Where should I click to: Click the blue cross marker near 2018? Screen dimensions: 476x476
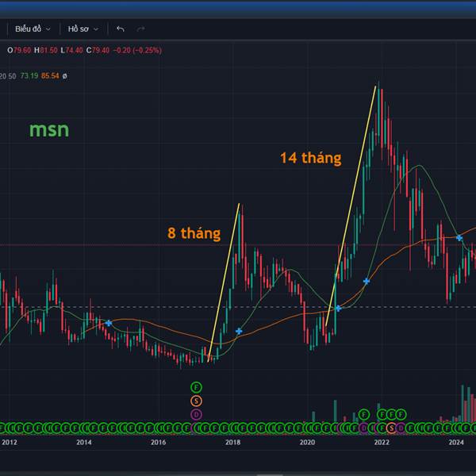pyautogui.click(x=239, y=331)
